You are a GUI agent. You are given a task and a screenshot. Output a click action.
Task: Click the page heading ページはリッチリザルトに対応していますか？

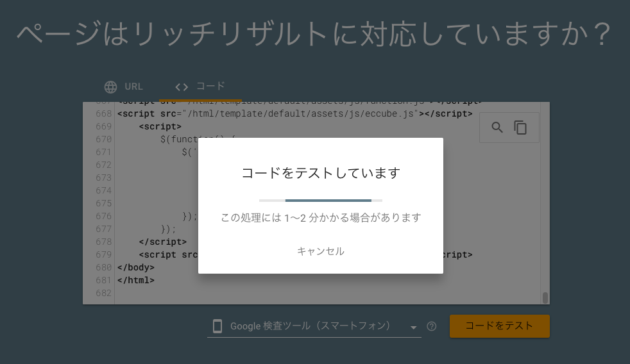tap(314, 34)
